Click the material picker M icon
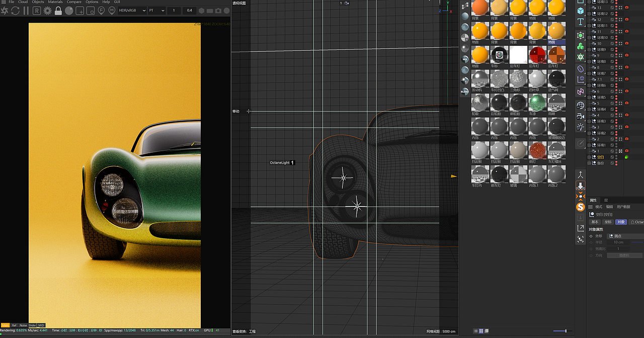This screenshot has height=338, width=644. (x=112, y=11)
